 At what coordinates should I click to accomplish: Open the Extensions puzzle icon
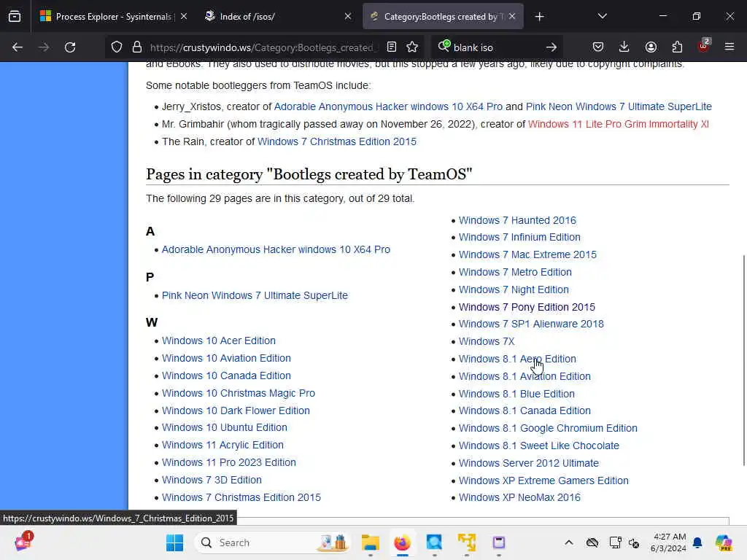677,47
